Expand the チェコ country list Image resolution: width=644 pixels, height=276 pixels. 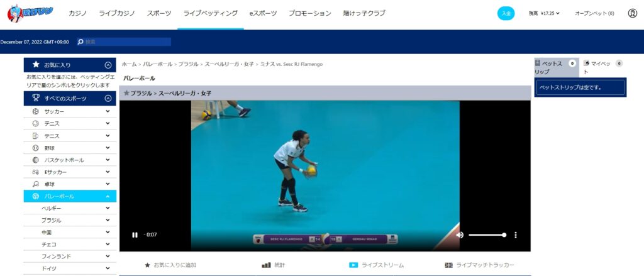tap(108, 244)
